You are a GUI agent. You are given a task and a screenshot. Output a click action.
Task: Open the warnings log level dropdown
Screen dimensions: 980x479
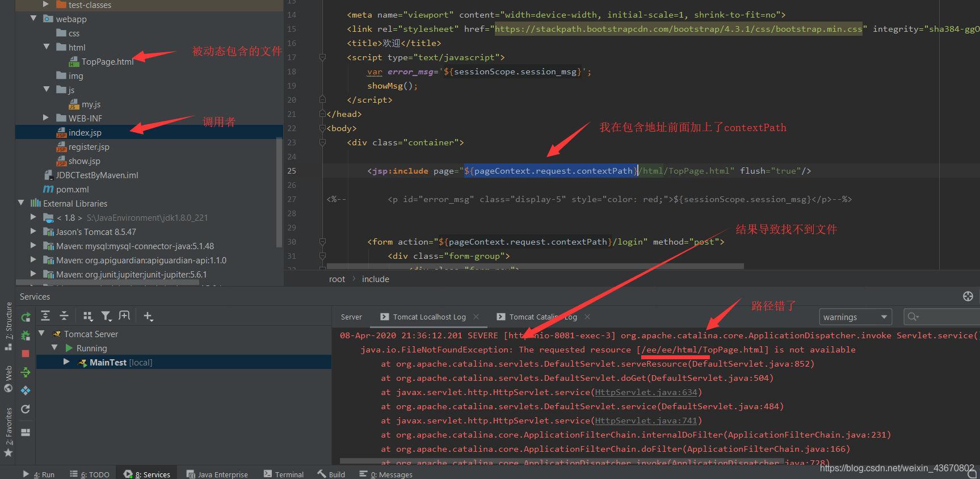click(x=855, y=317)
